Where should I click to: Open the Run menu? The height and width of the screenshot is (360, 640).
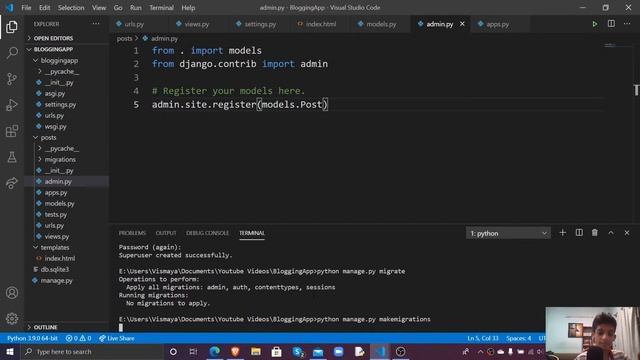tap(136, 8)
